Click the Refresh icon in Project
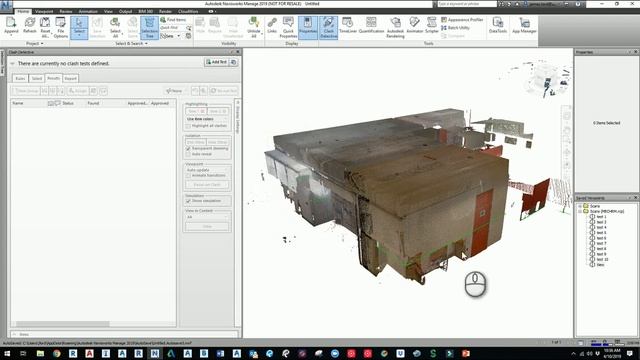Image resolution: width=640 pixels, height=360 pixels. pyautogui.click(x=30, y=25)
